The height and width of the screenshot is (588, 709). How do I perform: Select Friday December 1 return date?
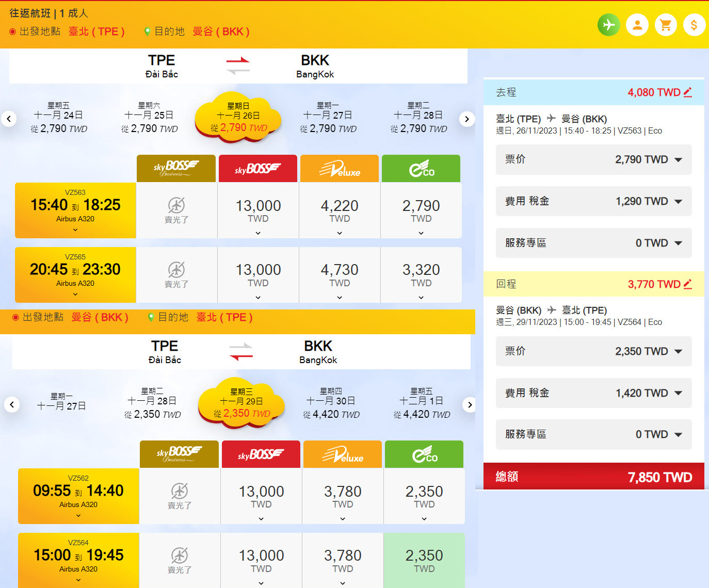422,403
